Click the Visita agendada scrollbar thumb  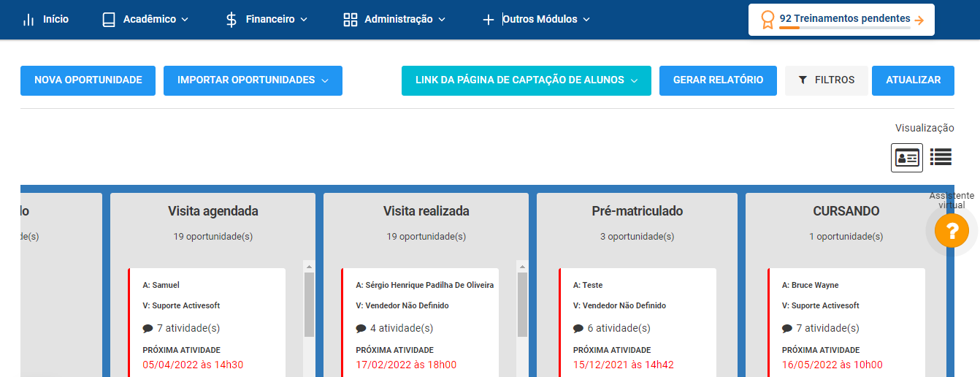(309, 305)
